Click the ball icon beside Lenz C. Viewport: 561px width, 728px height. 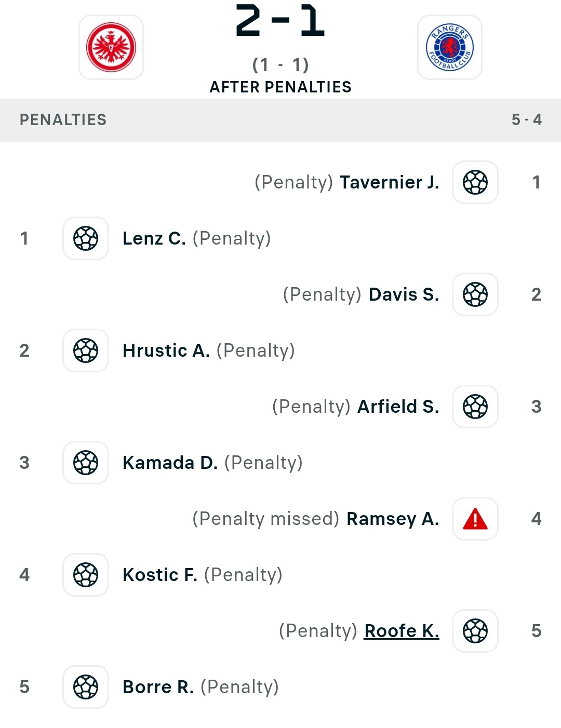(86, 238)
